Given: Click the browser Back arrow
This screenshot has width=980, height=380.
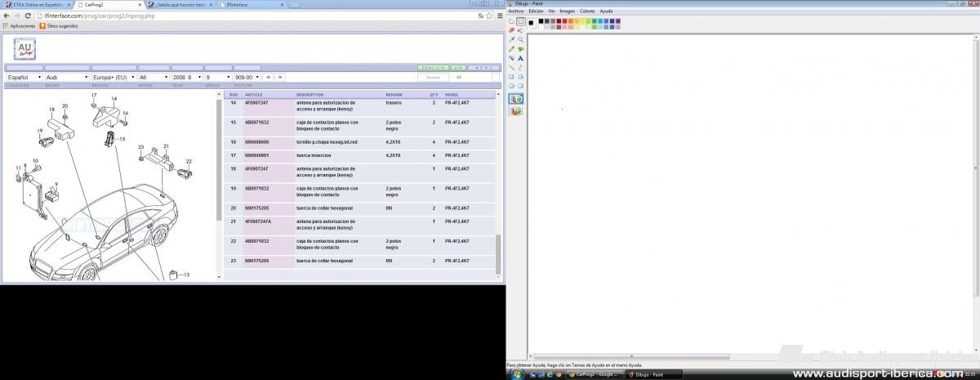Looking at the screenshot, I should [x=7, y=16].
